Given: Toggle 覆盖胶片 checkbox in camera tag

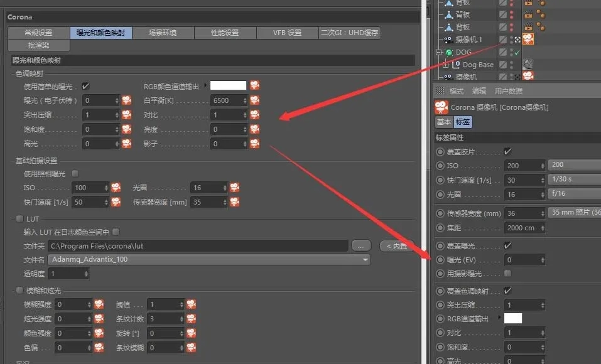Looking at the screenshot, I should click(x=507, y=151).
